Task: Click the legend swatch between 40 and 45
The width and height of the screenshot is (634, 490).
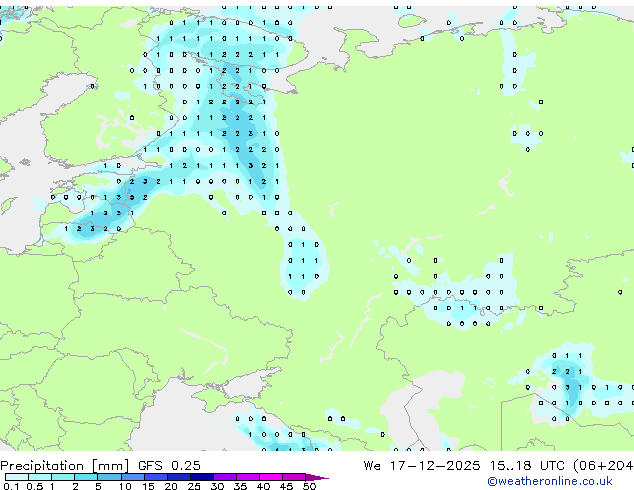Action: pos(271,477)
